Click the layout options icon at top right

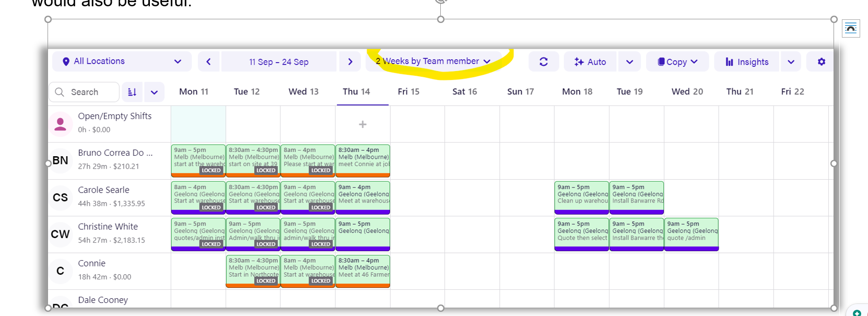(851, 28)
